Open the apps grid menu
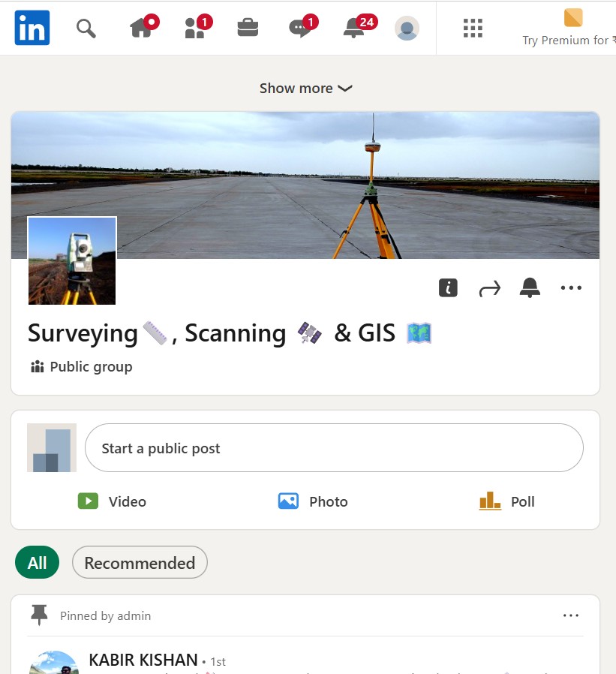 [x=473, y=28]
